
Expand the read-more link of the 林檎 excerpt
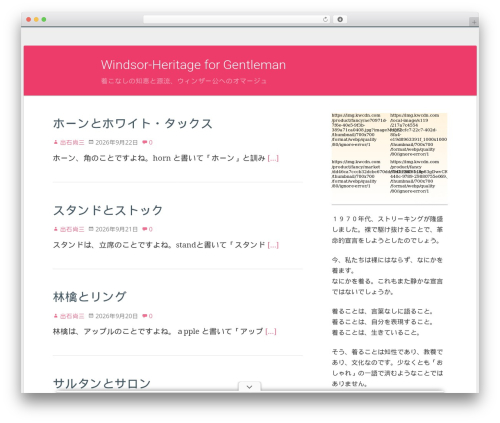tap(271, 332)
